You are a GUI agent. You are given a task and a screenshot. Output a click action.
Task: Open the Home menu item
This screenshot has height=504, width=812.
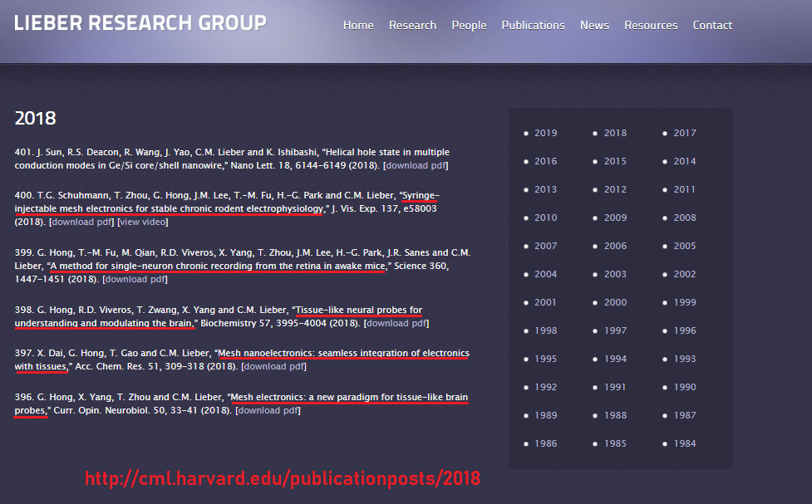(358, 25)
